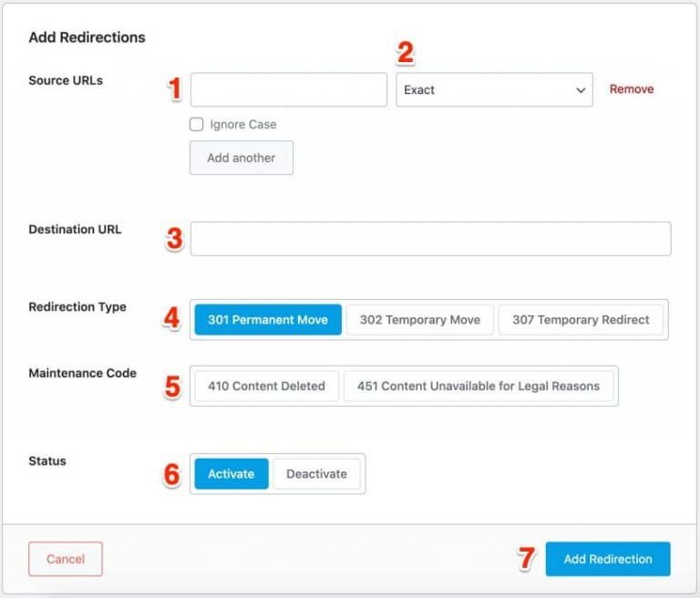Click the Cancel button
Screen dimensions: 700x598
pyautogui.click(x=66, y=559)
